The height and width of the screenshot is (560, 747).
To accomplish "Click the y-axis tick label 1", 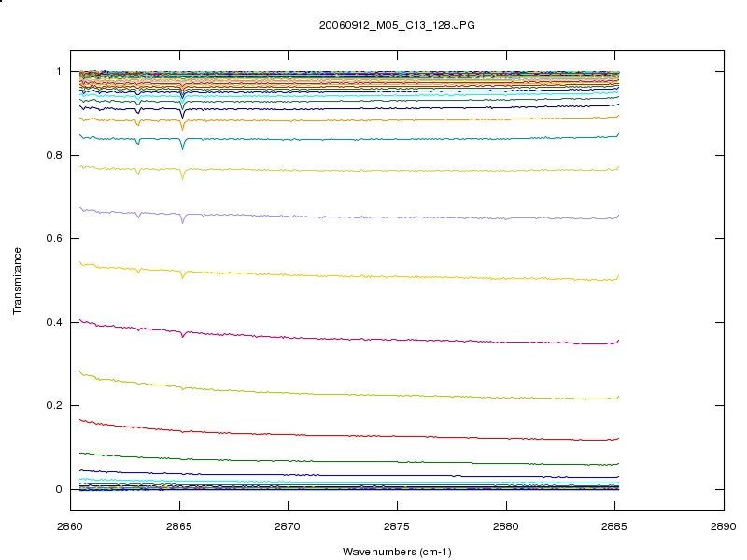I will coord(59,72).
